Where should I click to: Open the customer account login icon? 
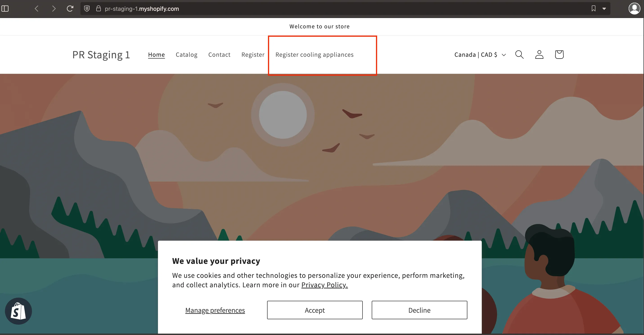click(x=539, y=54)
